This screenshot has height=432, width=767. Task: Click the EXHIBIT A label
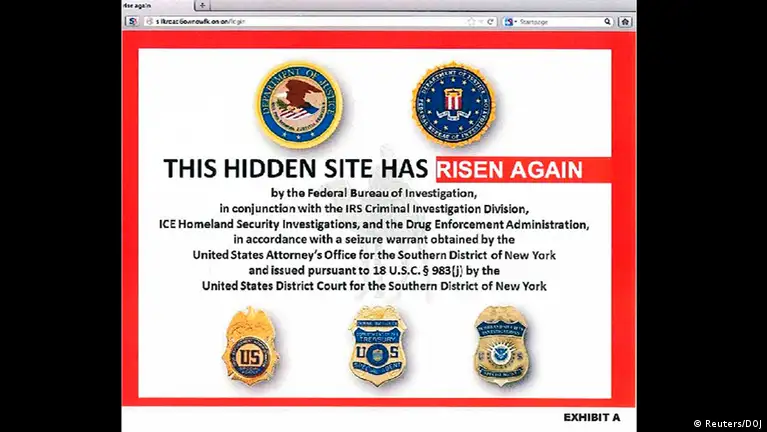[x=592, y=417]
